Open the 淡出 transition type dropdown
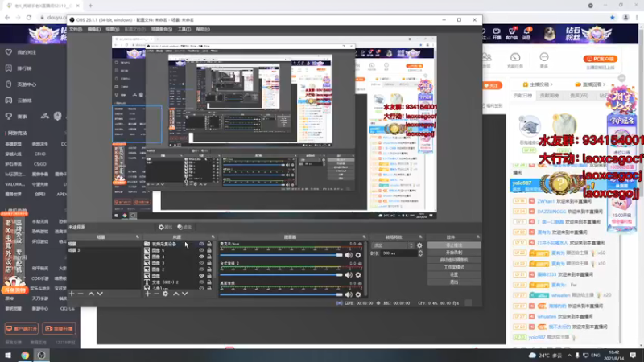 393,245
